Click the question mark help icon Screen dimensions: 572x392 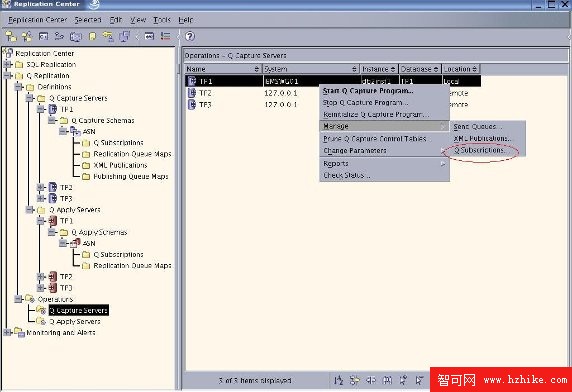[x=190, y=36]
